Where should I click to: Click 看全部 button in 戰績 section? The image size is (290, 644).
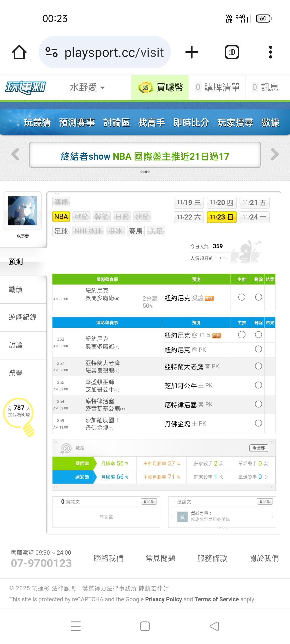click(259, 448)
